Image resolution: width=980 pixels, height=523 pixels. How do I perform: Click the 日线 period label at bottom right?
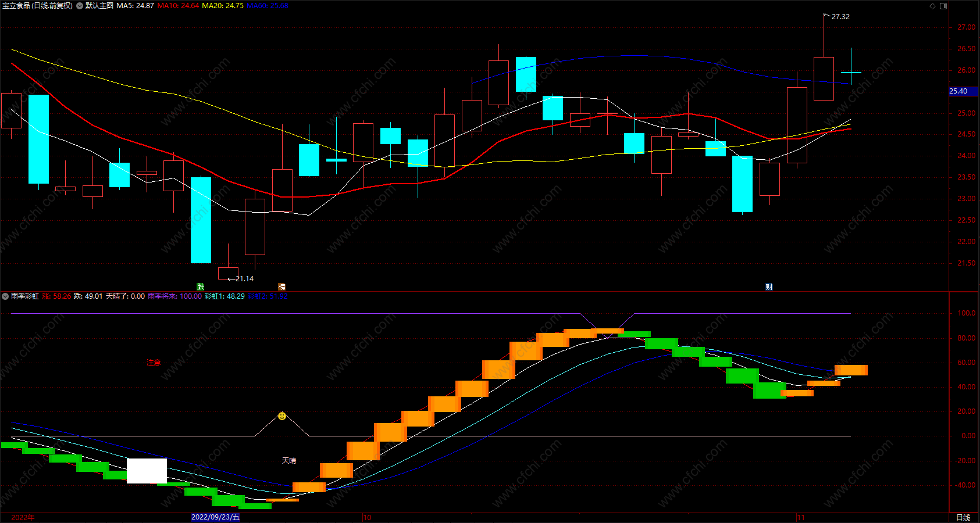coord(964,517)
